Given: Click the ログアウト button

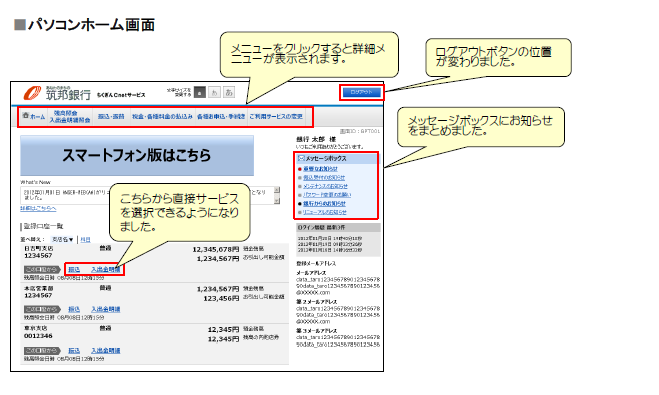Looking at the screenshot, I should tap(361, 92).
